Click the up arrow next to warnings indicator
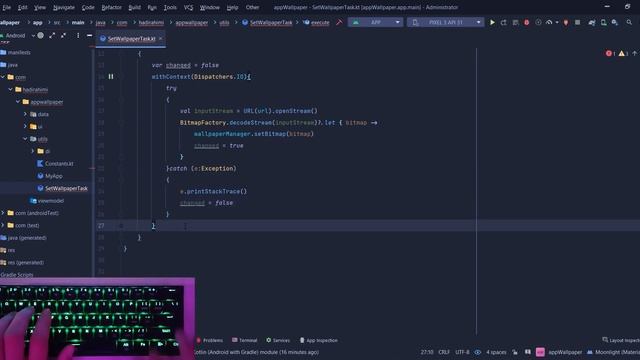Screen dimensions: 640x360 tap(634, 53)
